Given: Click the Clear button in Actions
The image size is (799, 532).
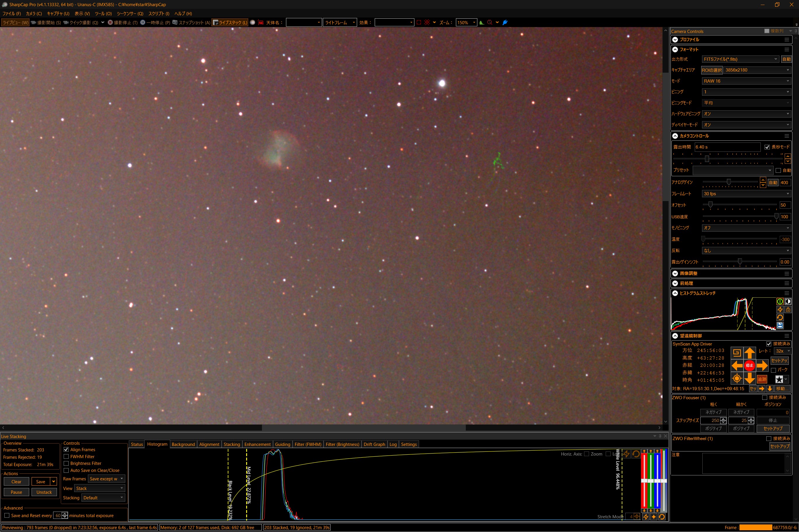Looking at the screenshot, I should pos(16,482).
